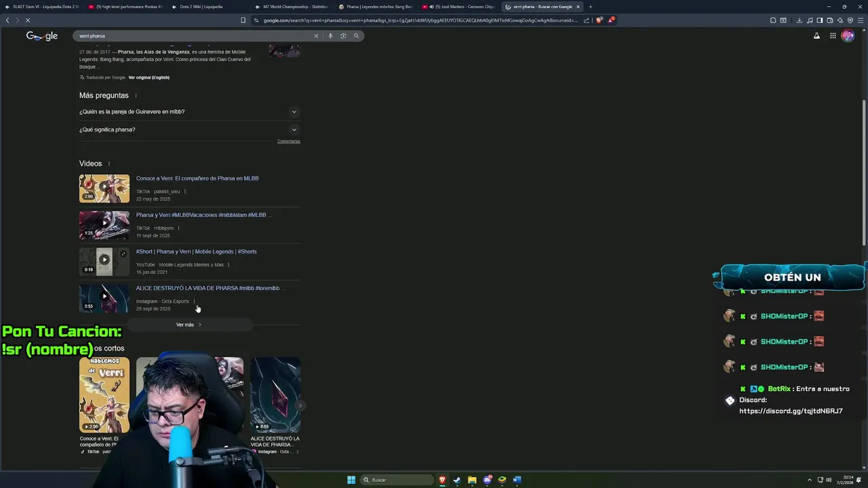Open options beside Videos heading
Image resolution: width=868 pixels, height=488 pixels.
coord(108,164)
